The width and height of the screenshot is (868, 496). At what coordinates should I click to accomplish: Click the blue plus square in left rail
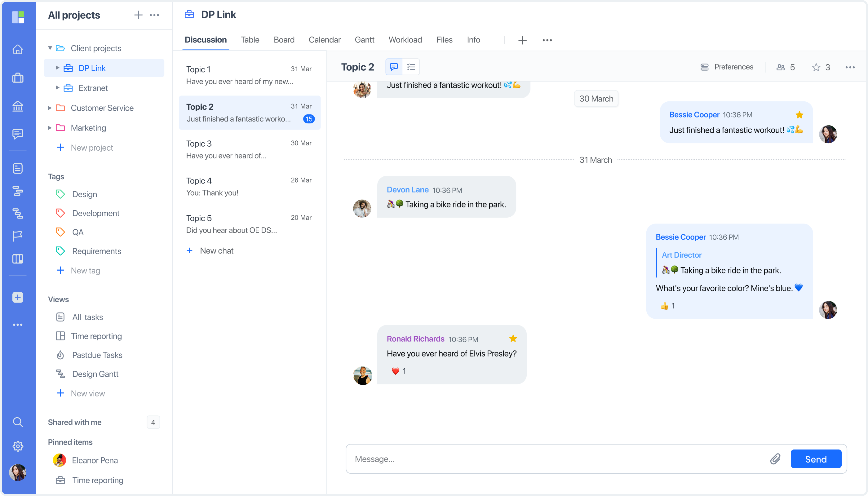18,297
